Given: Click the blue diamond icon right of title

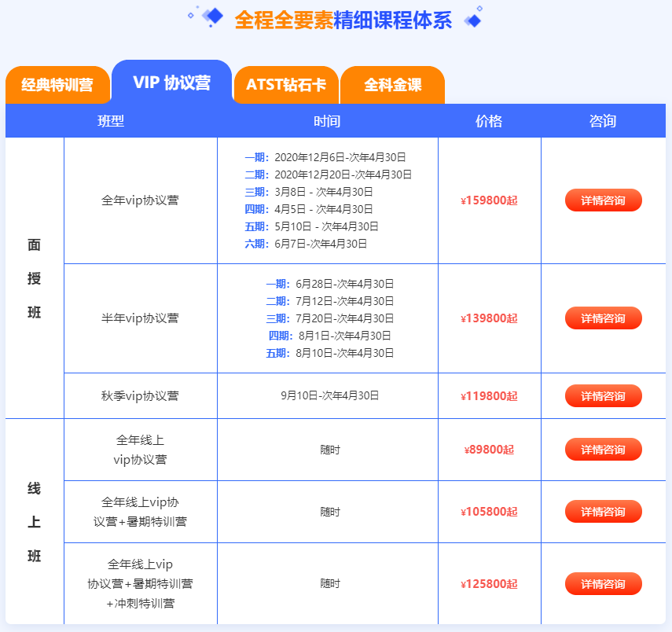Looking at the screenshot, I should [473, 19].
